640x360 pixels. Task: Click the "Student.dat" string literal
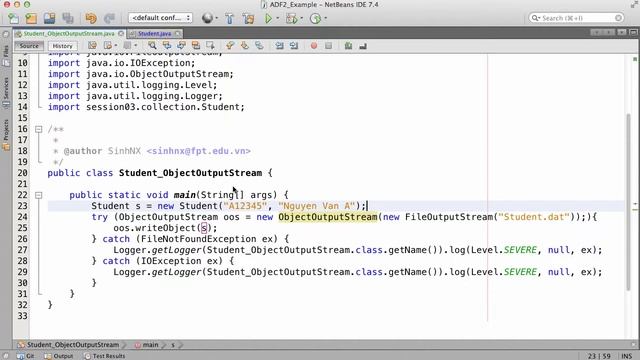[x=534, y=217]
